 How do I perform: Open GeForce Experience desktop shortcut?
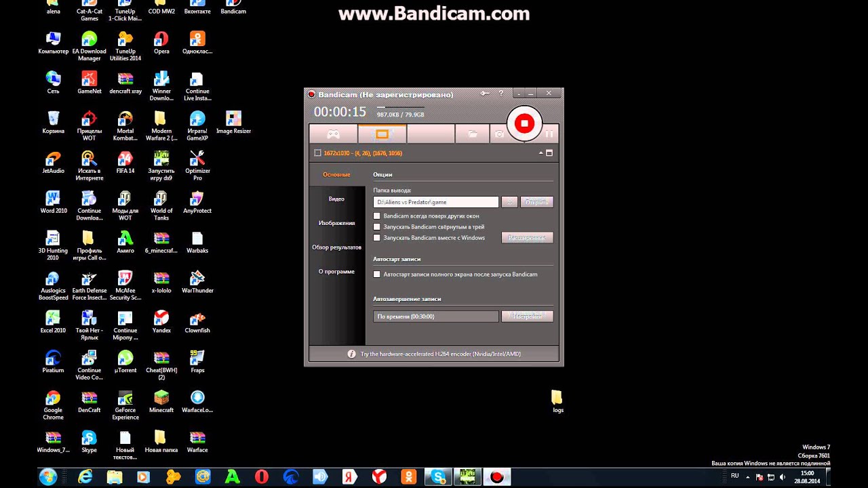click(x=125, y=405)
